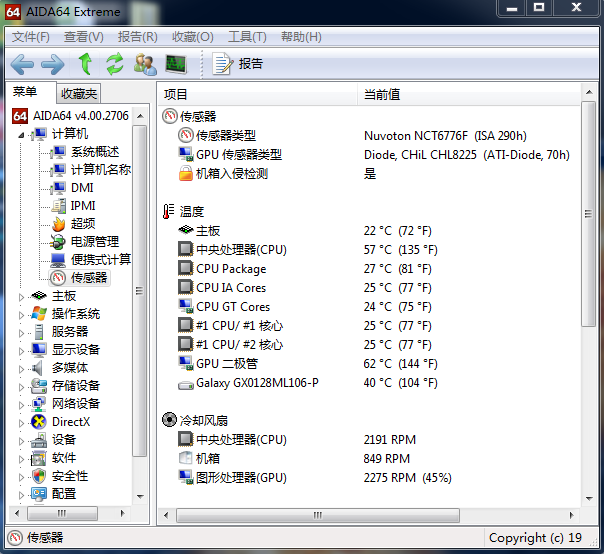Select DMI in the tree

pyautogui.click(x=82, y=188)
